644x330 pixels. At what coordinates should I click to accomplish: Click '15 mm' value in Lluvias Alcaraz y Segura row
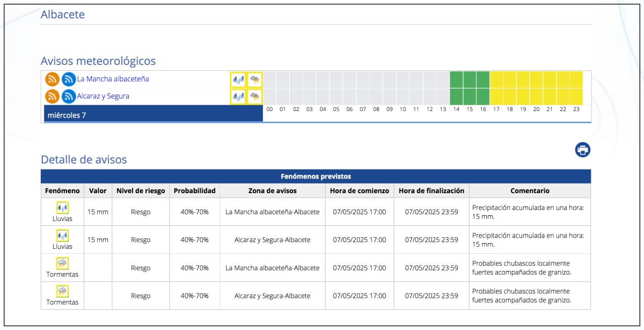[98, 240]
